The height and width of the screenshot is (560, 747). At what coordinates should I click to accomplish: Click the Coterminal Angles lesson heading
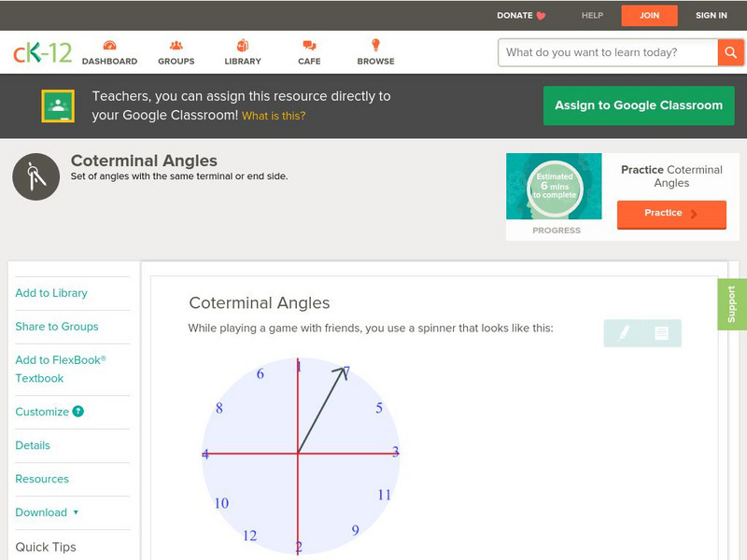point(260,302)
